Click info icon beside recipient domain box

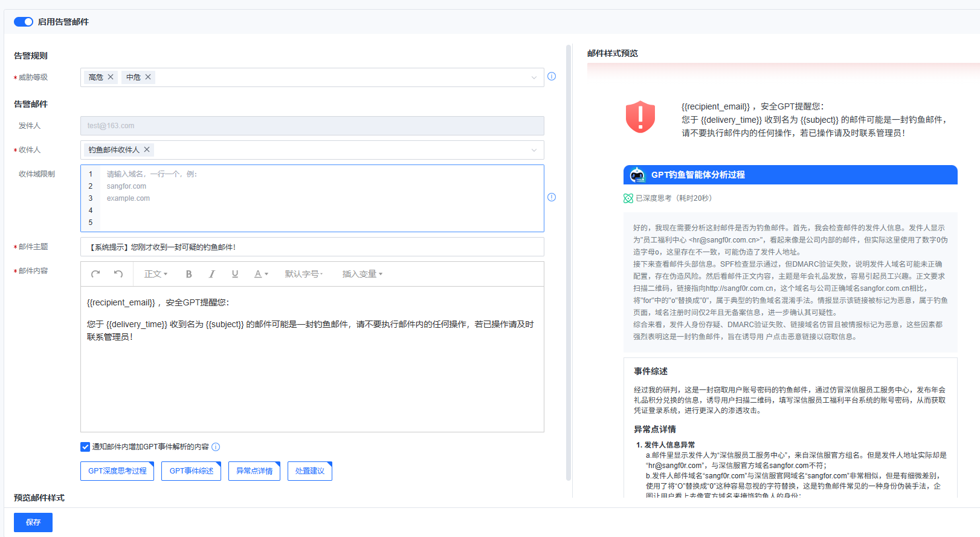[552, 198]
